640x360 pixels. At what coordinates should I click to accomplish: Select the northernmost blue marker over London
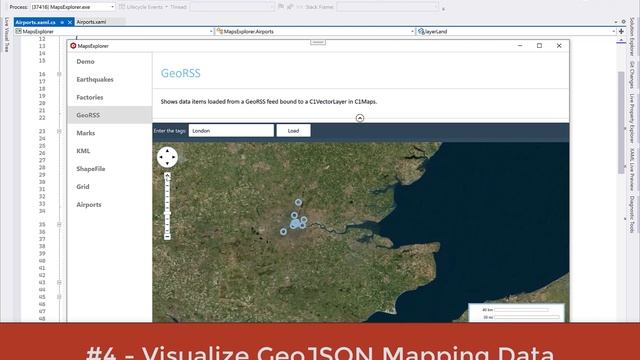pyautogui.click(x=298, y=202)
